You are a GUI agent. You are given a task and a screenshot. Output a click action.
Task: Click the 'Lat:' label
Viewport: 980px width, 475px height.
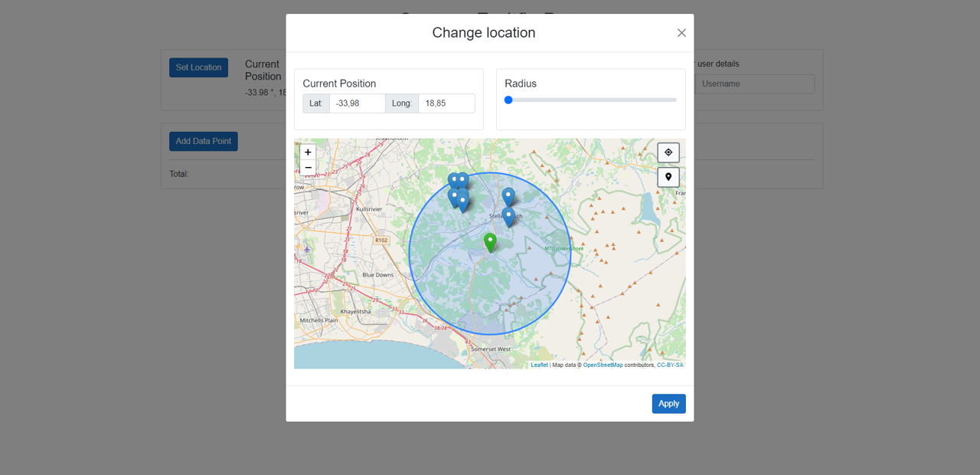pyautogui.click(x=316, y=103)
